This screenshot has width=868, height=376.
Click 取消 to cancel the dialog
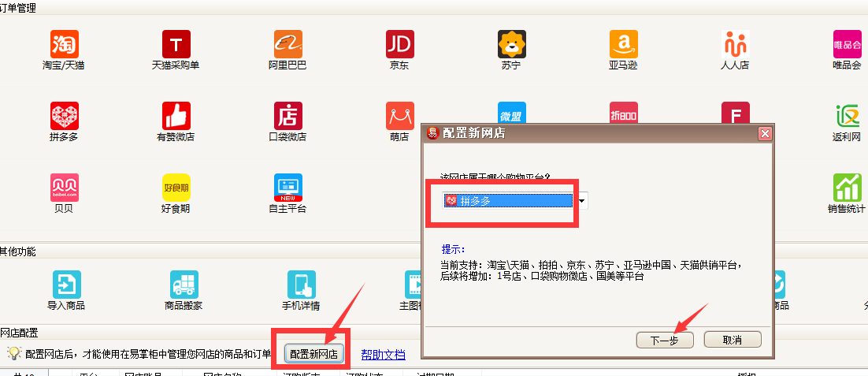pyautogui.click(x=733, y=340)
